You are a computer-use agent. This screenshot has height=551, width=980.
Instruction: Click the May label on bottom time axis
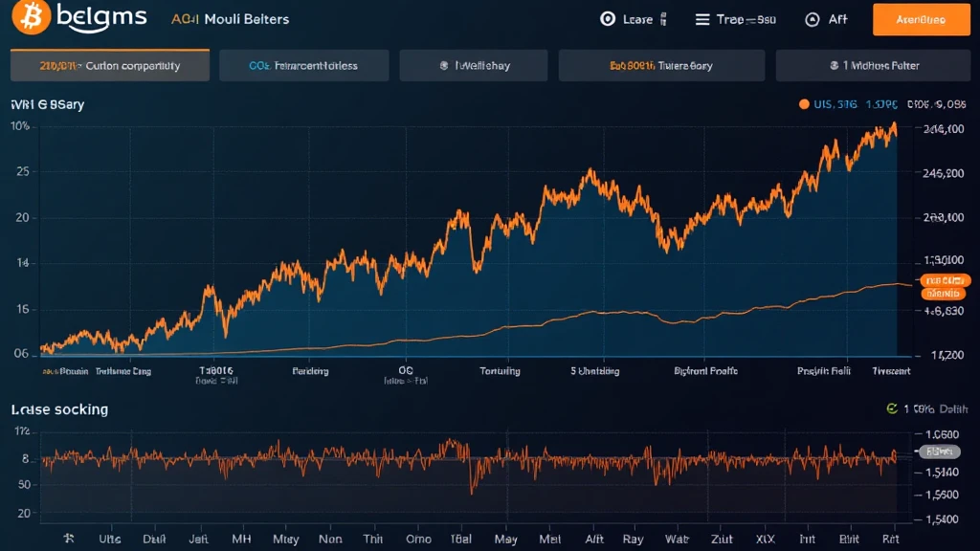tap(505, 540)
